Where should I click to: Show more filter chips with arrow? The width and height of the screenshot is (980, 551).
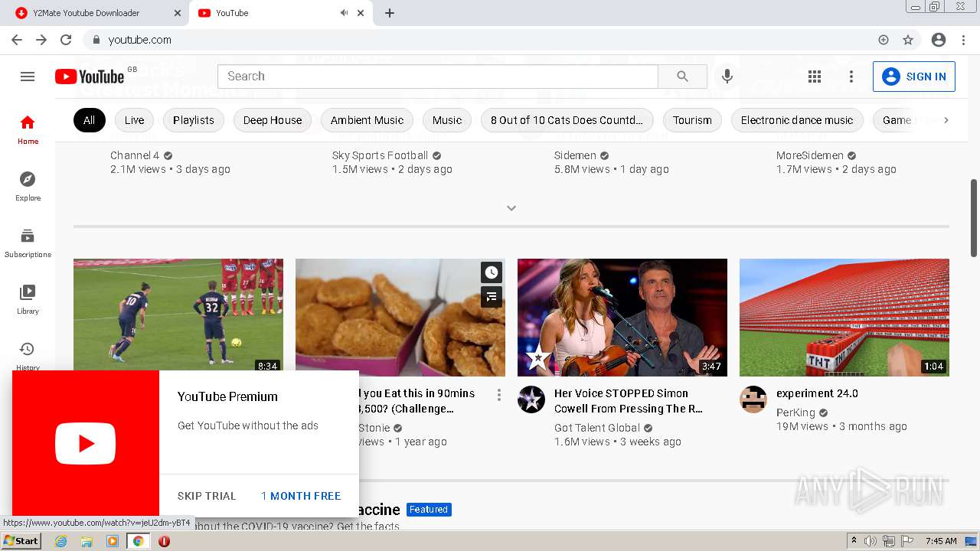click(x=946, y=120)
